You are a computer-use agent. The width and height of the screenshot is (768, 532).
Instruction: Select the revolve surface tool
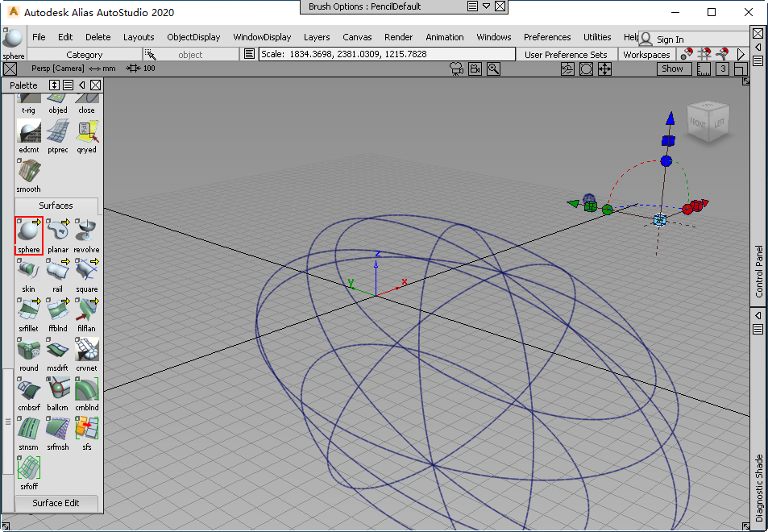(86, 232)
